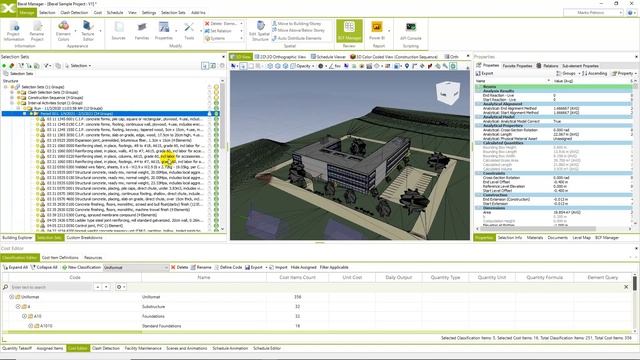
Task: Click Collapse All in Cost Editor
Action: [x=44, y=267]
